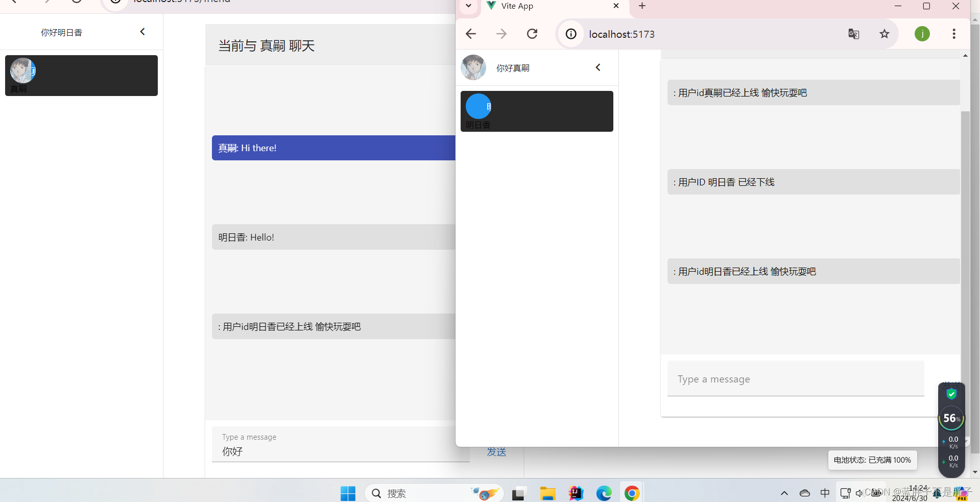Bookmark this page with the star icon
This screenshot has height=502, width=980.
[885, 34]
